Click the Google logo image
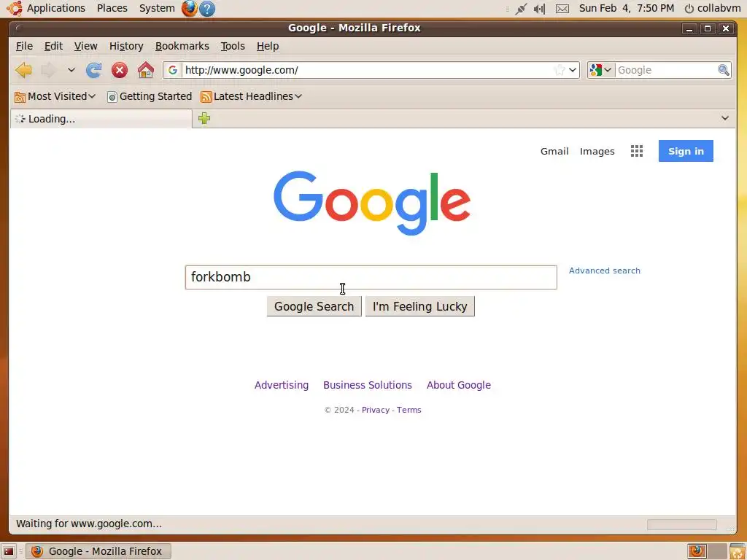This screenshot has height=560, width=747. tap(371, 203)
